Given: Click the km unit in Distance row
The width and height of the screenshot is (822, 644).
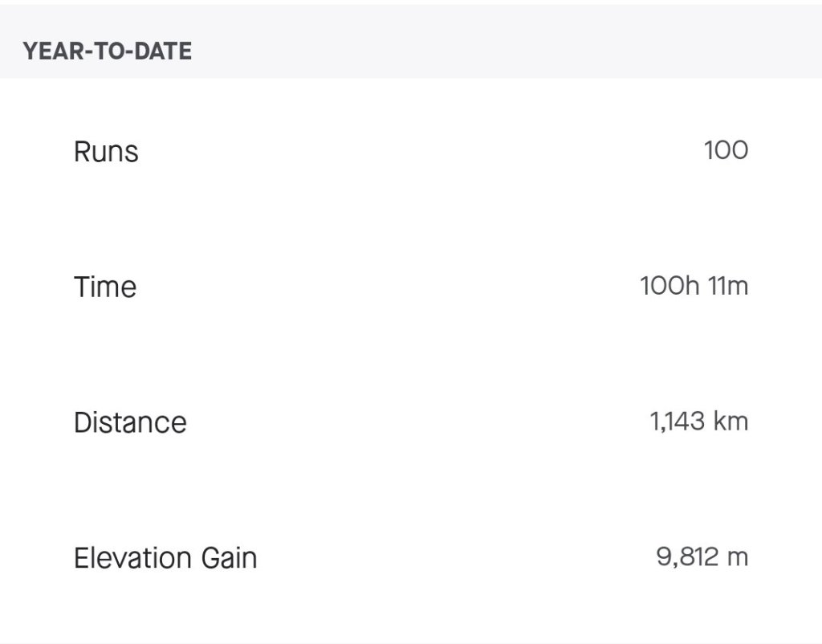Looking at the screenshot, I should pyautogui.click(x=729, y=422).
